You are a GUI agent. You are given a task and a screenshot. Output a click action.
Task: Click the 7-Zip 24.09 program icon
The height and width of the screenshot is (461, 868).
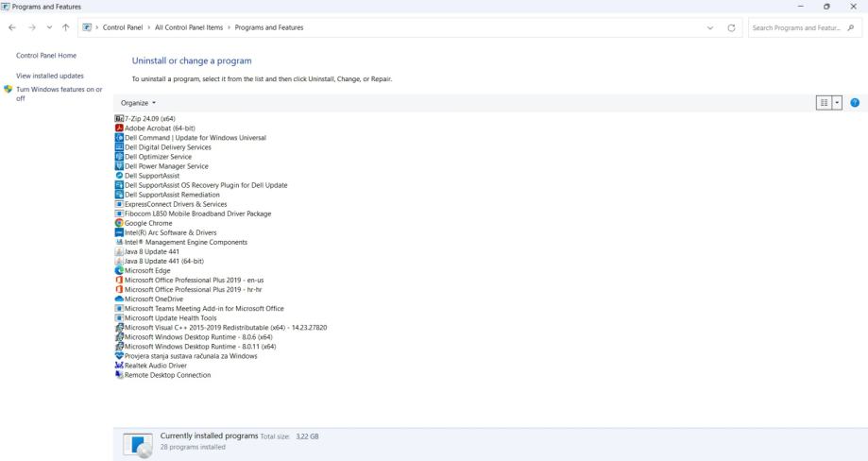pyautogui.click(x=119, y=118)
